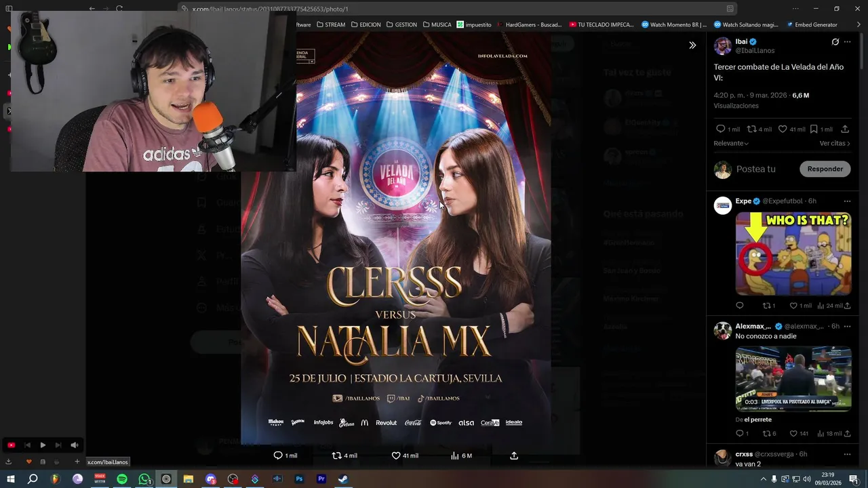Click the Postea tu reply field
Viewport: 868px width, 488px height.
(x=756, y=169)
